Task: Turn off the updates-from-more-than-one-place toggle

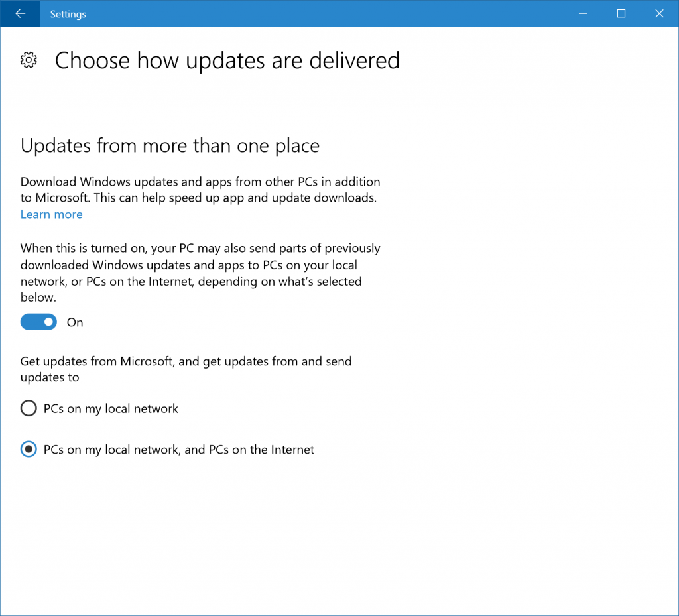Action: [x=38, y=322]
